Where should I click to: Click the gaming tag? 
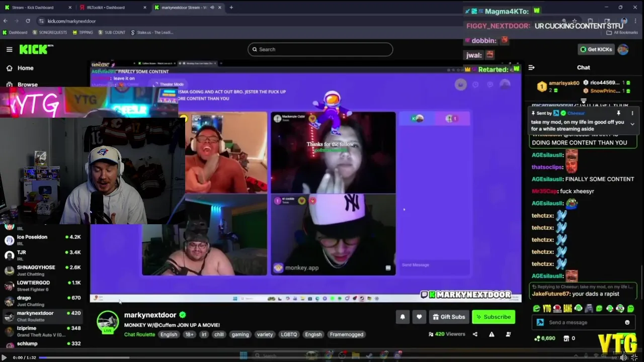[x=240, y=334]
